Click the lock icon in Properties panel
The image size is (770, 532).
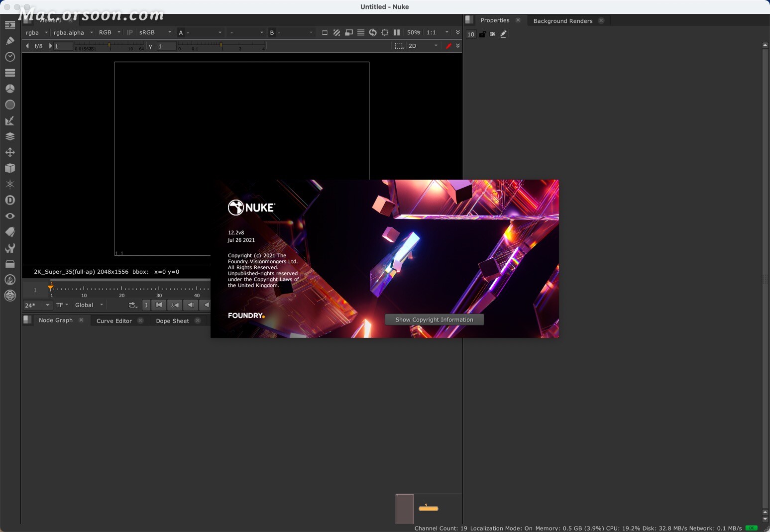[x=482, y=34]
